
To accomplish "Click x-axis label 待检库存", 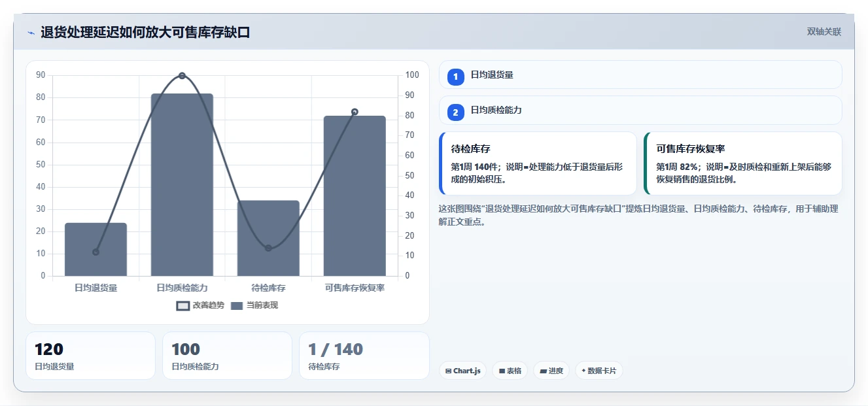I will pyautogui.click(x=268, y=288).
